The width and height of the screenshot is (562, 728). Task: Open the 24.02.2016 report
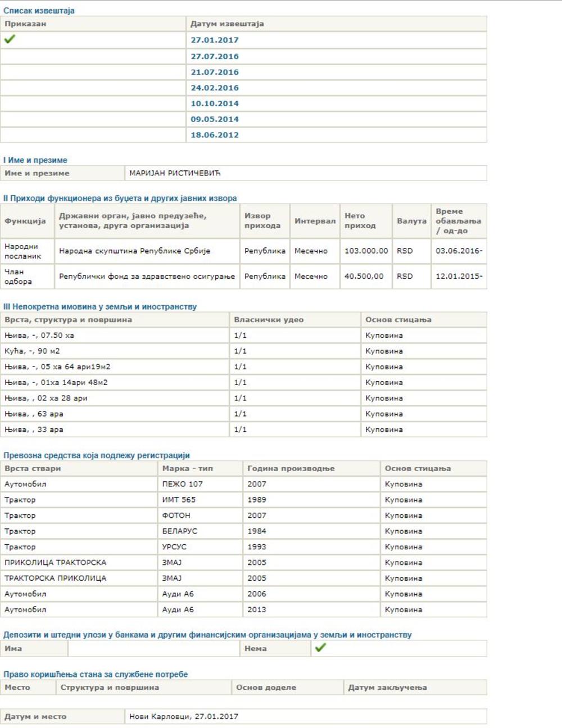click(x=215, y=88)
